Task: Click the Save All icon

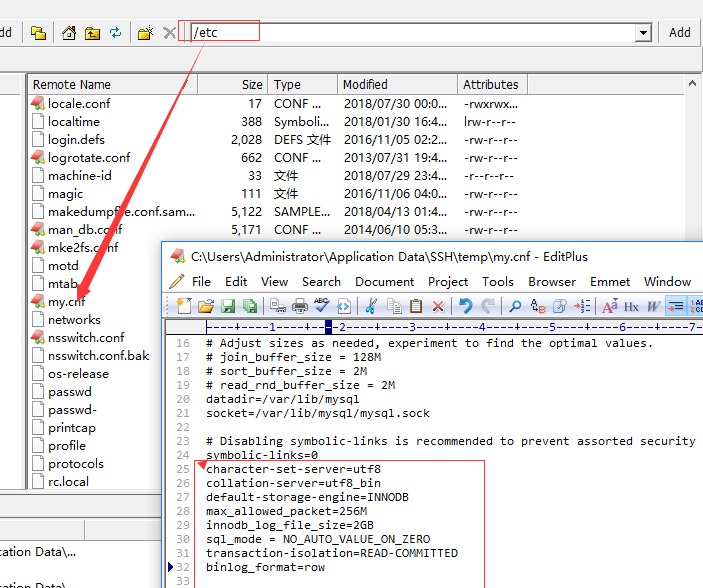Action: click(250, 306)
